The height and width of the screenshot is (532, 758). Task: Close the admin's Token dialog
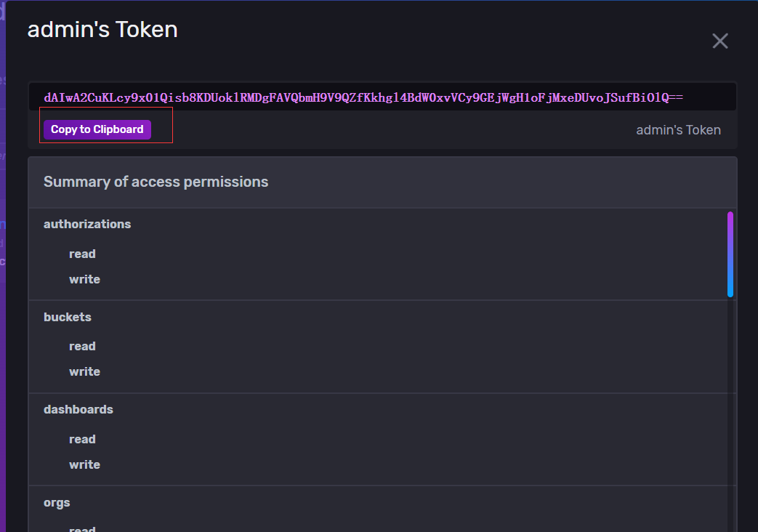tap(719, 41)
